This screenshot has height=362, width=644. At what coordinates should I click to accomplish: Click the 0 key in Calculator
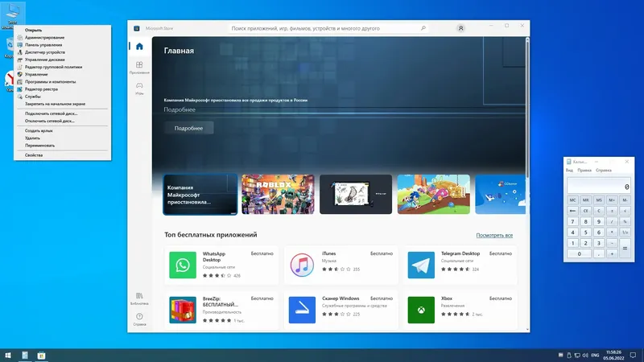tap(579, 253)
